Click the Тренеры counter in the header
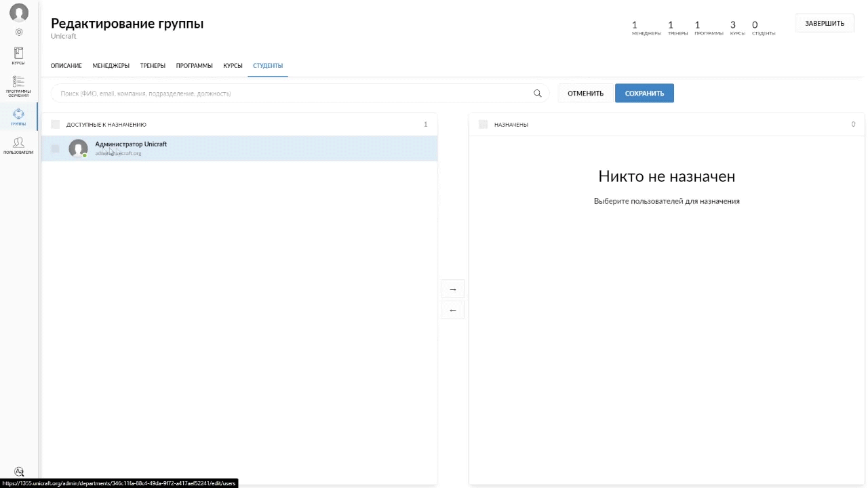Screen dimensions: 868x488 pos(677,28)
